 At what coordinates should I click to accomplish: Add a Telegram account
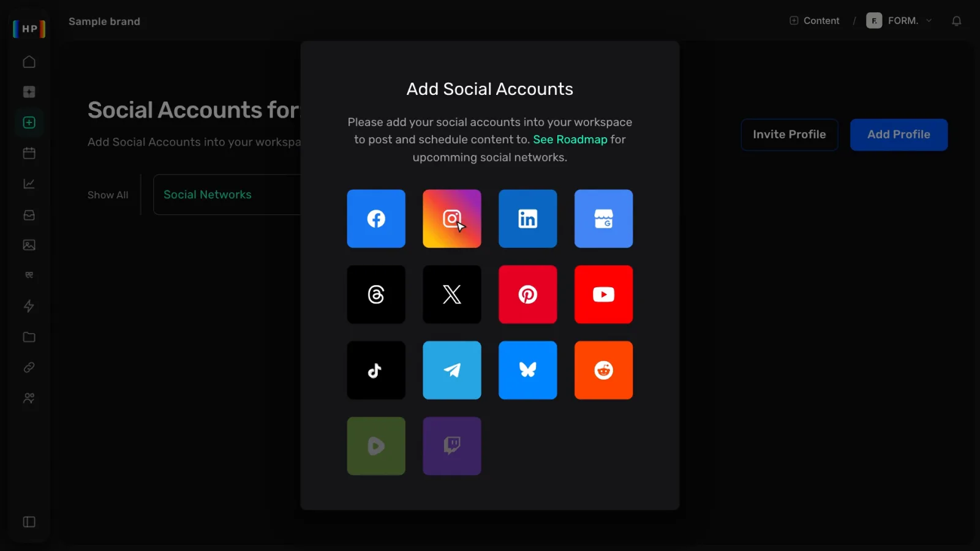coord(452,370)
